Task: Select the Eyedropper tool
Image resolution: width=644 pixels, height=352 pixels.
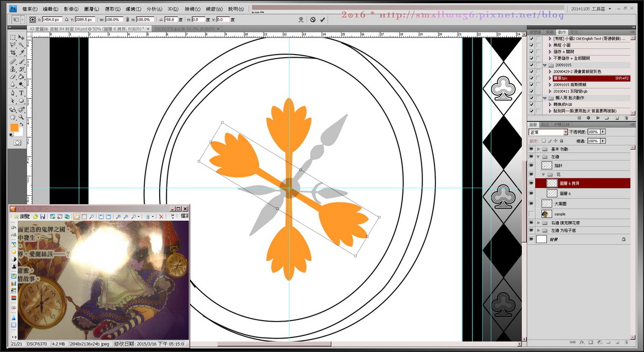Action: (22, 53)
